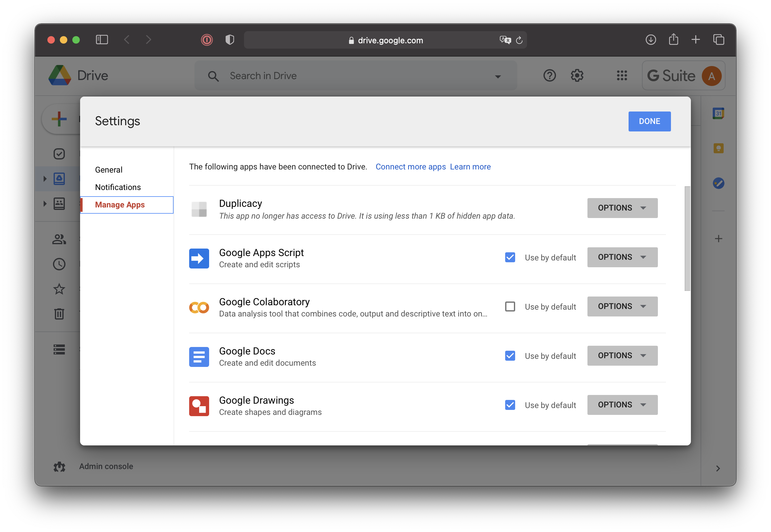This screenshot has height=532, width=771.
Task: Switch to the Notifications settings tab
Action: [x=118, y=187]
